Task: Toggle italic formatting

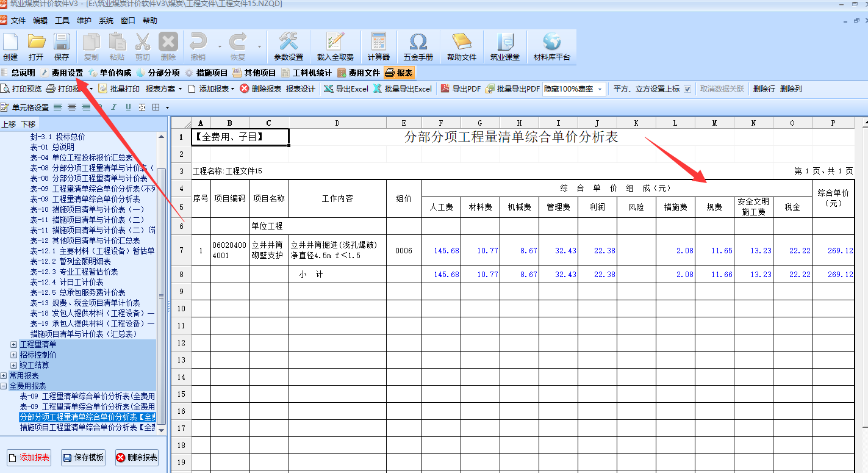Action: click(x=114, y=107)
